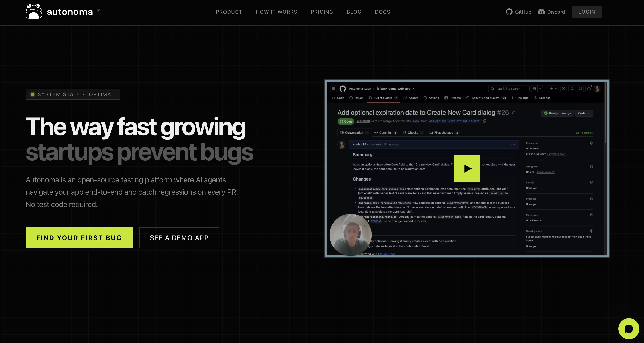Select the Checks tab
This screenshot has width=644, height=343.
tap(413, 133)
